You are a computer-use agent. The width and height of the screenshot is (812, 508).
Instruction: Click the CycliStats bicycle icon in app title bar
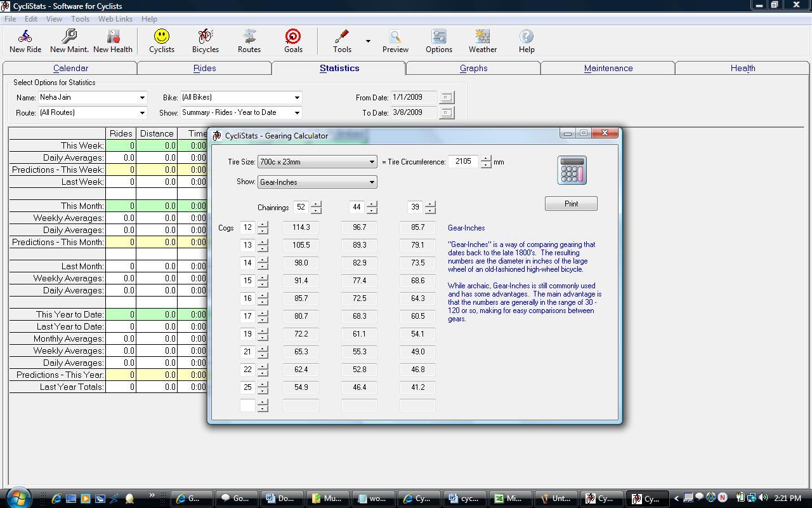pyautogui.click(x=6, y=6)
